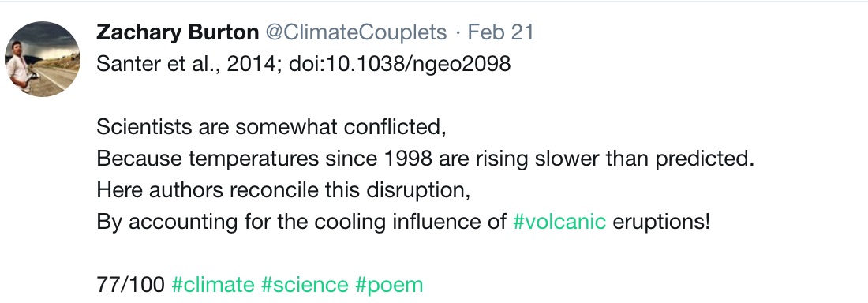Click the 77/100 couplet counter
This screenshot has width=868, height=303.
[130, 285]
